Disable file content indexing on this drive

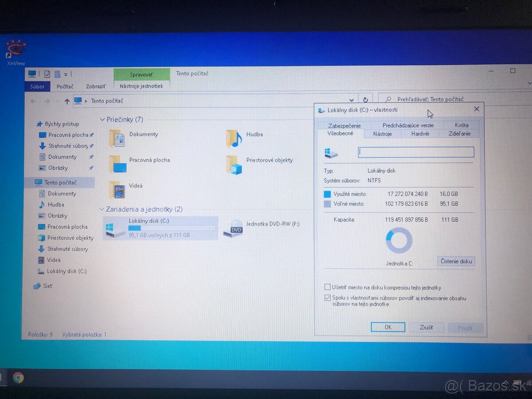(328, 297)
